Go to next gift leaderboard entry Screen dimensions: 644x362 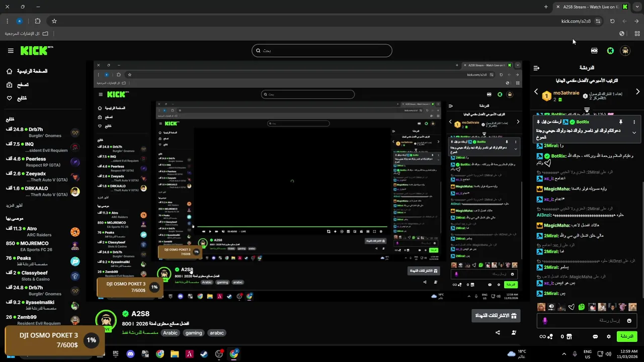[637, 92]
